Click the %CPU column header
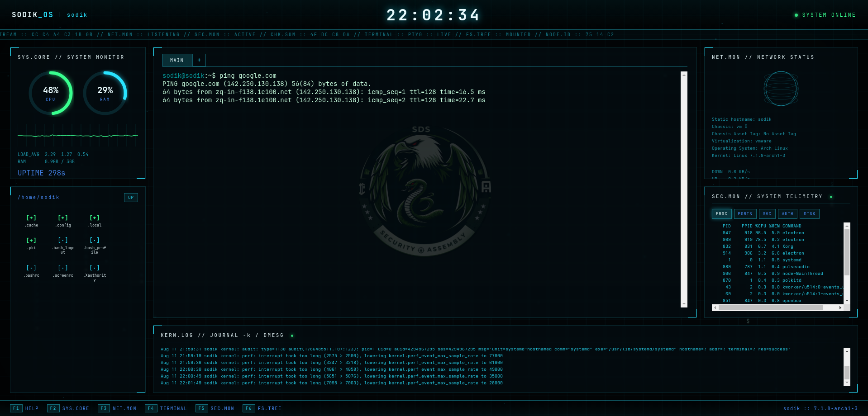Image resolution: width=868 pixels, height=416 pixels. [760, 226]
